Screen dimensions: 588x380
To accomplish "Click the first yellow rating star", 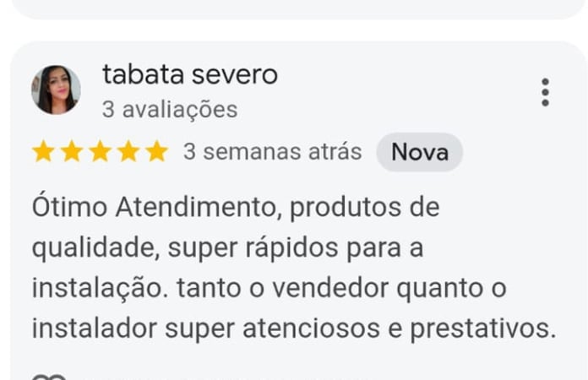I will click(43, 152).
